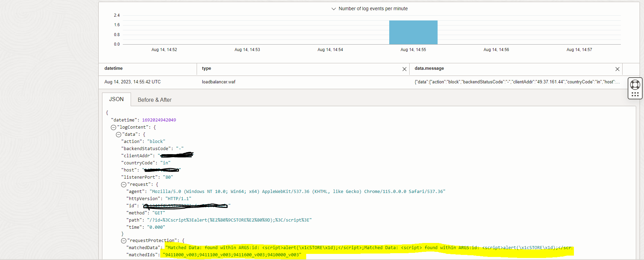Click the "block" action value
The image size is (644, 260).
(x=156, y=142)
